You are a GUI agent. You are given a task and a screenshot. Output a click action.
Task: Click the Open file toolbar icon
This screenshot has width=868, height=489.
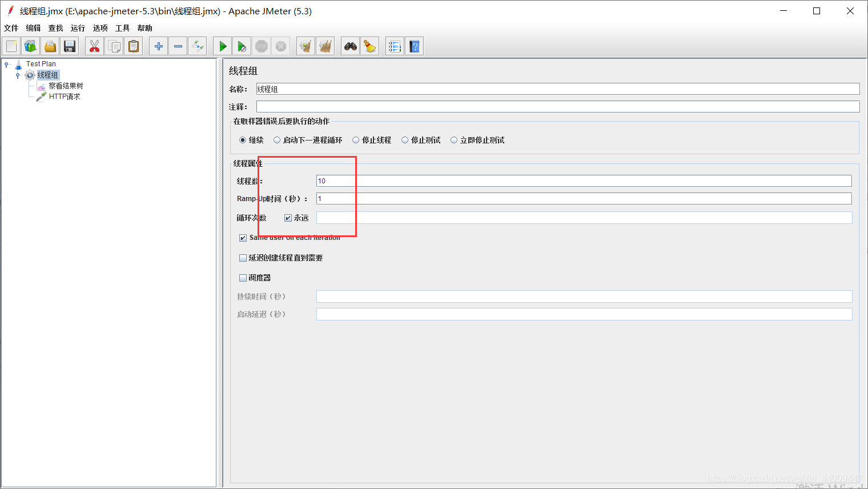pos(50,46)
